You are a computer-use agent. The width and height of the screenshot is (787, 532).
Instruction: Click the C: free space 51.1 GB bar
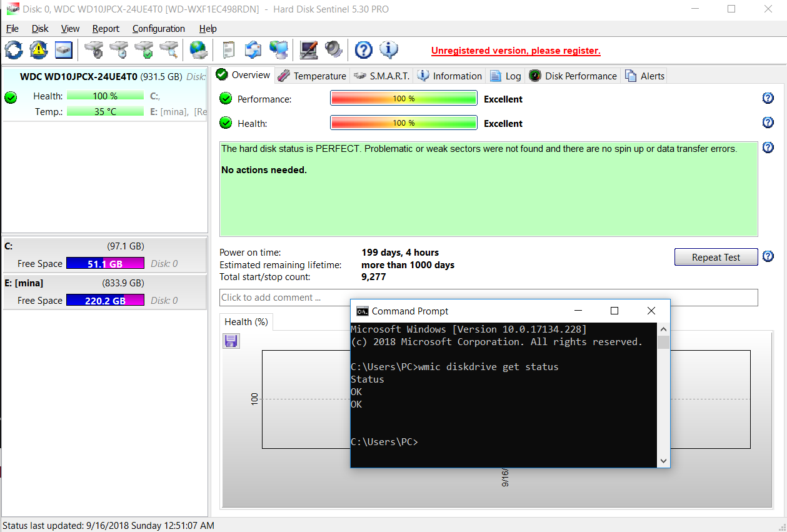pos(105,264)
